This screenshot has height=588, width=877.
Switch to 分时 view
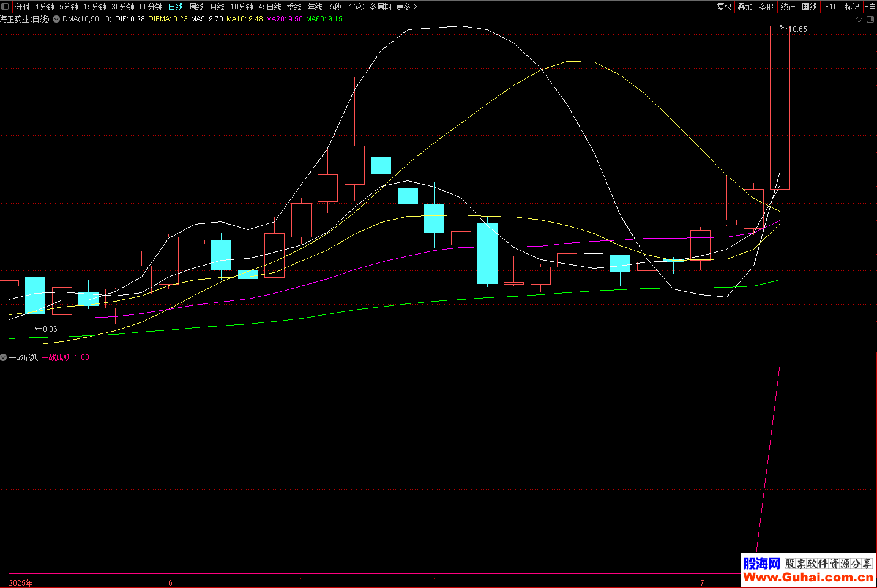coord(23,7)
